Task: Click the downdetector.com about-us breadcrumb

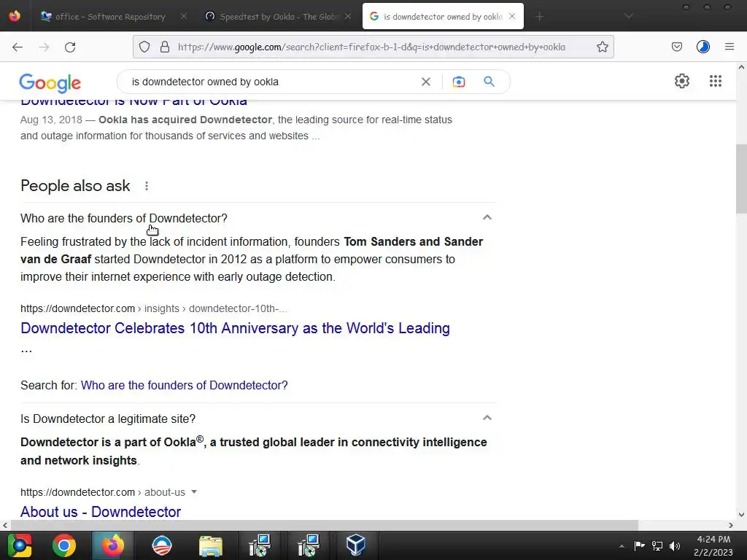Action: pyautogui.click(x=102, y=492)
